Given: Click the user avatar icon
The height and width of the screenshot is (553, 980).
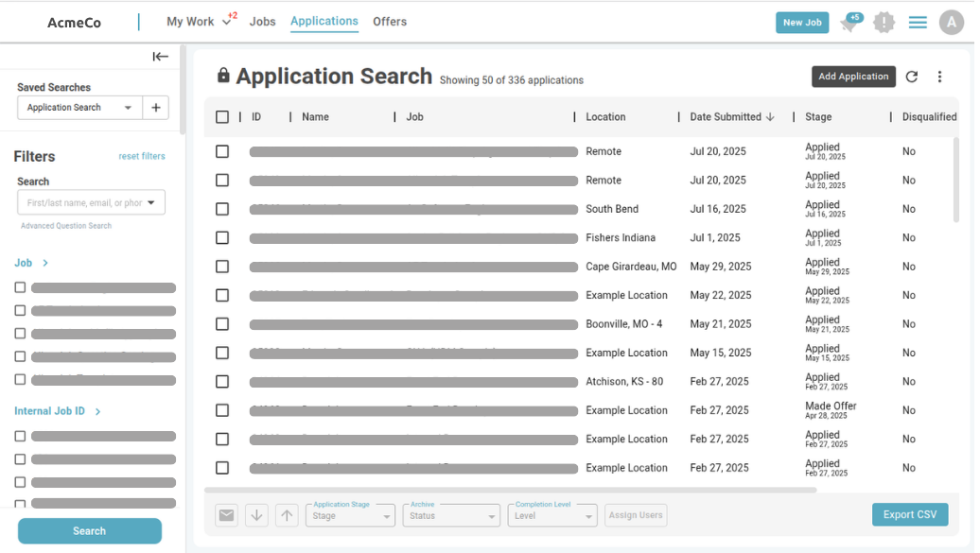Looking at the screenshot, I should [x=951, y=23].
